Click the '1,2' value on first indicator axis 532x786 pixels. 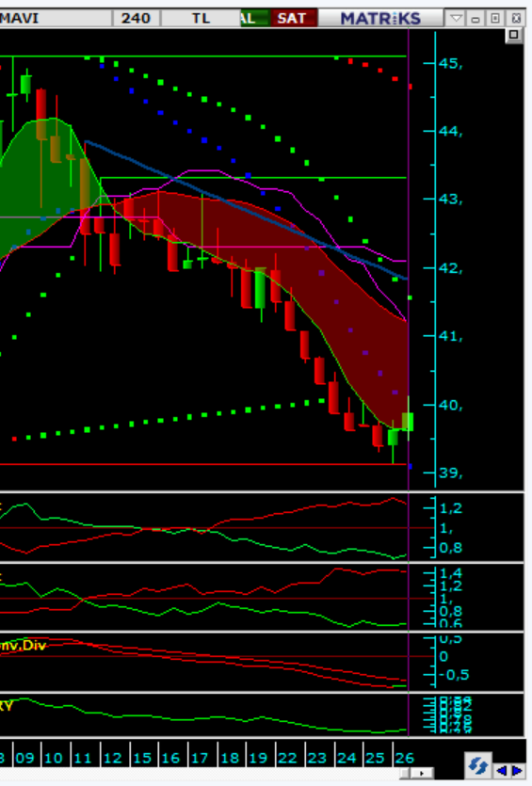[x=451, y=508]
